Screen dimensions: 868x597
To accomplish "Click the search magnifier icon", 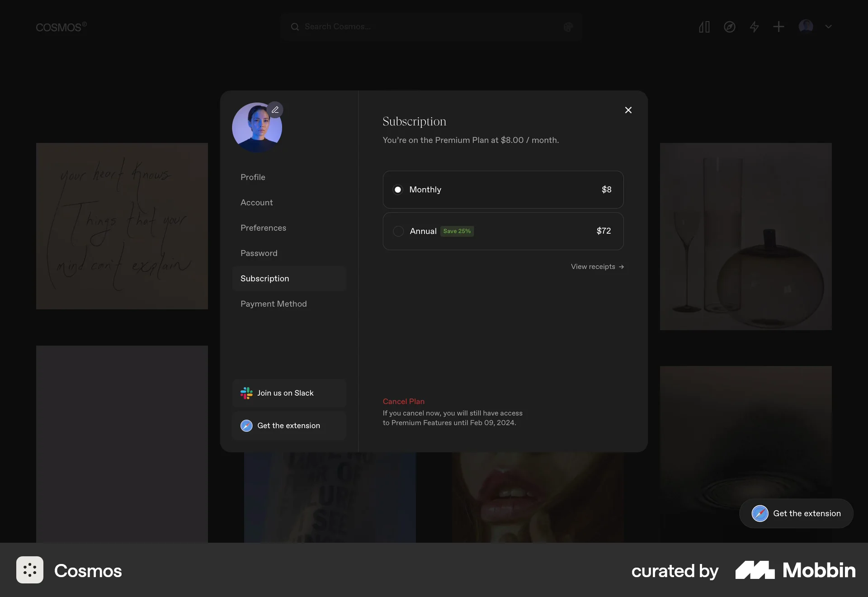I will click(295, 27).
